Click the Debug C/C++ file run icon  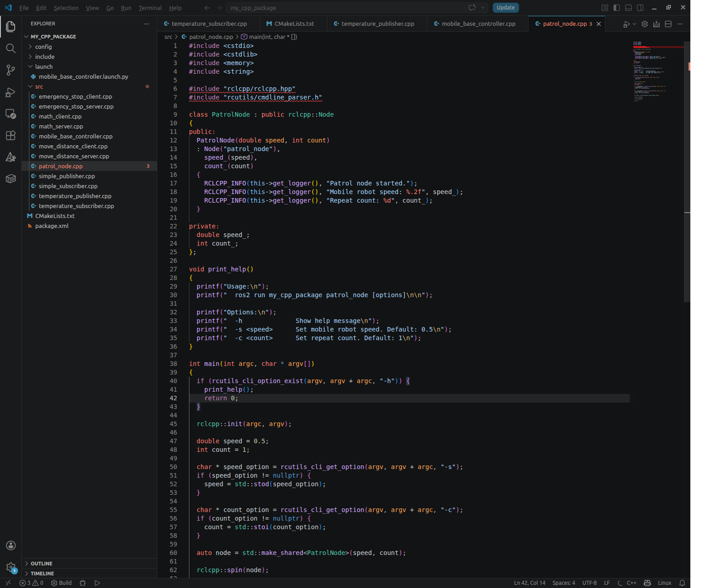(x=626, y=24)
